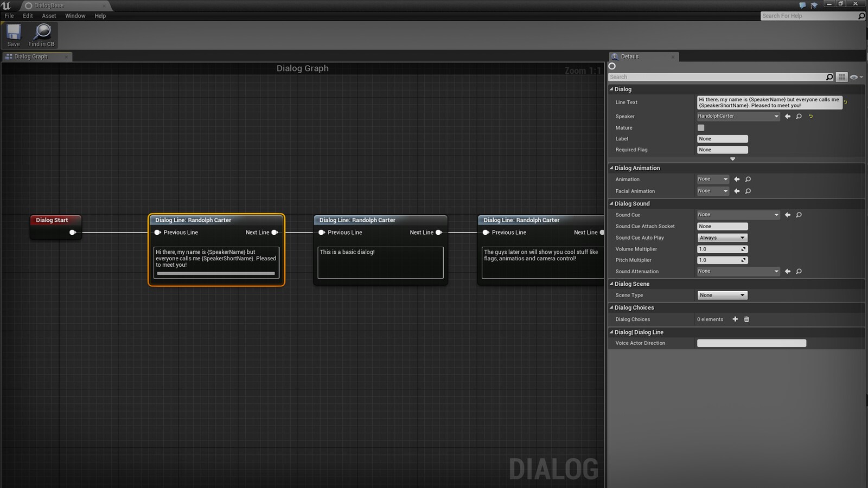Enable the Mature checkbox
Image resolution: width=868 pixels, height=488 pixels.
pyautogui.click(x=701, y=127)
